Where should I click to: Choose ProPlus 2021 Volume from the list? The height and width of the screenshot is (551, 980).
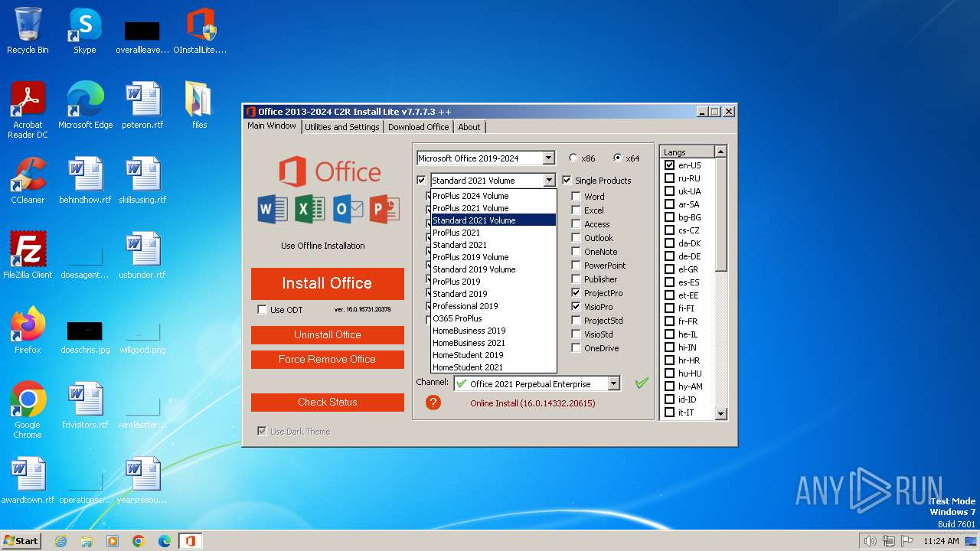pyautogui.click(x=493, y=208)
